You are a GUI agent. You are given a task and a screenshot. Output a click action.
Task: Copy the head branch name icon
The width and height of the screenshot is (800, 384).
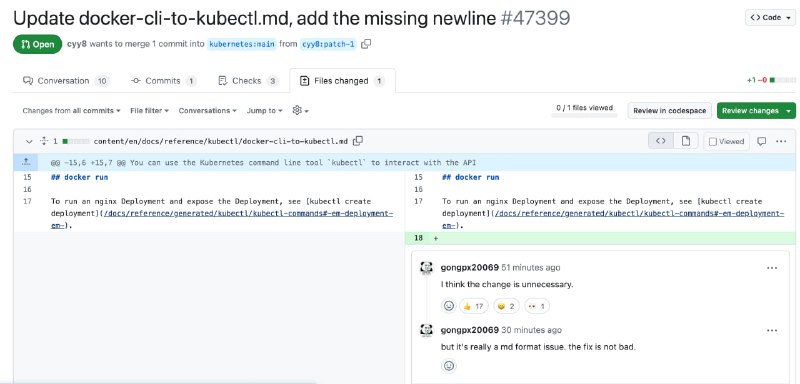coord(366,44)
